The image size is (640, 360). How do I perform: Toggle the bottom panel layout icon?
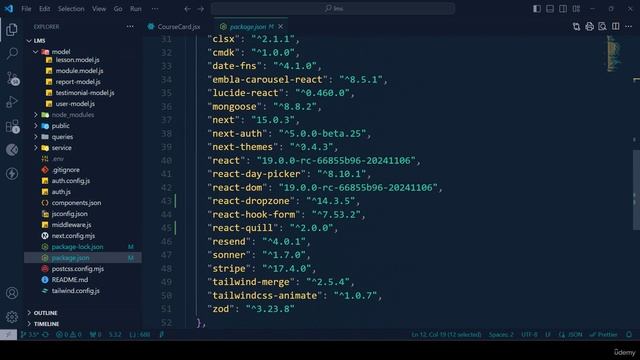550,9
